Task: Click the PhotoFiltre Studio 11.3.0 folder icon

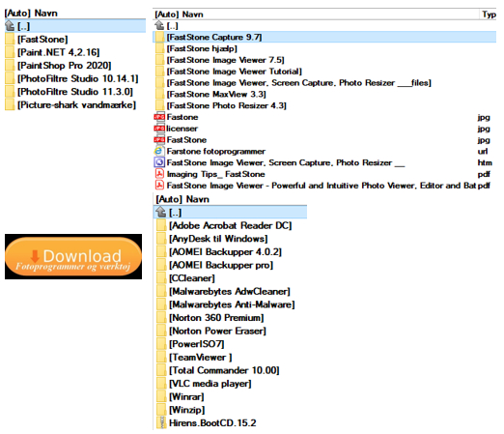Action: pyautogui.click(x=10, y=92)
